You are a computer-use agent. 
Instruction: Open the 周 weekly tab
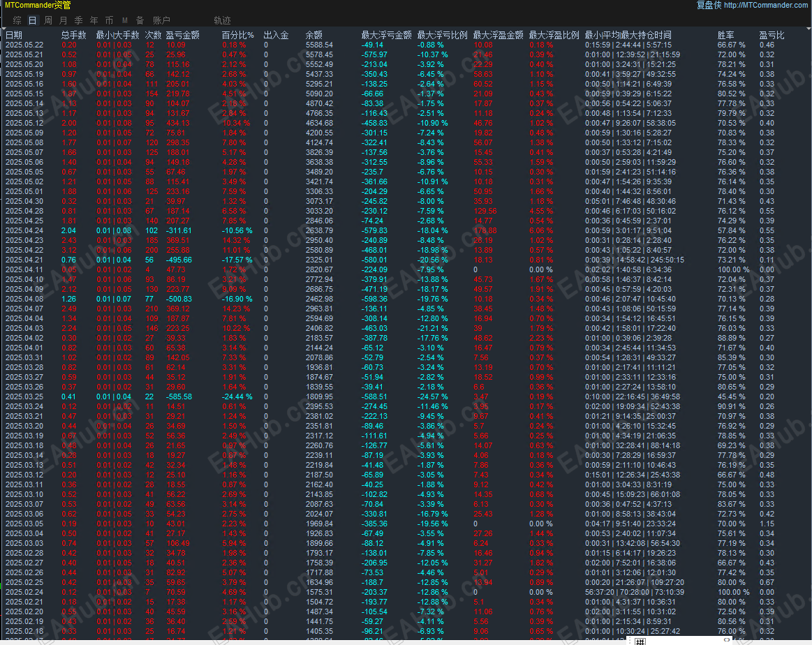point(48,20)
